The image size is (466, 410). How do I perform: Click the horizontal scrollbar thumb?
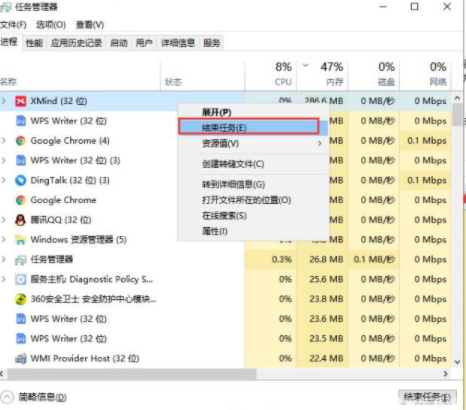coord(132,374)
